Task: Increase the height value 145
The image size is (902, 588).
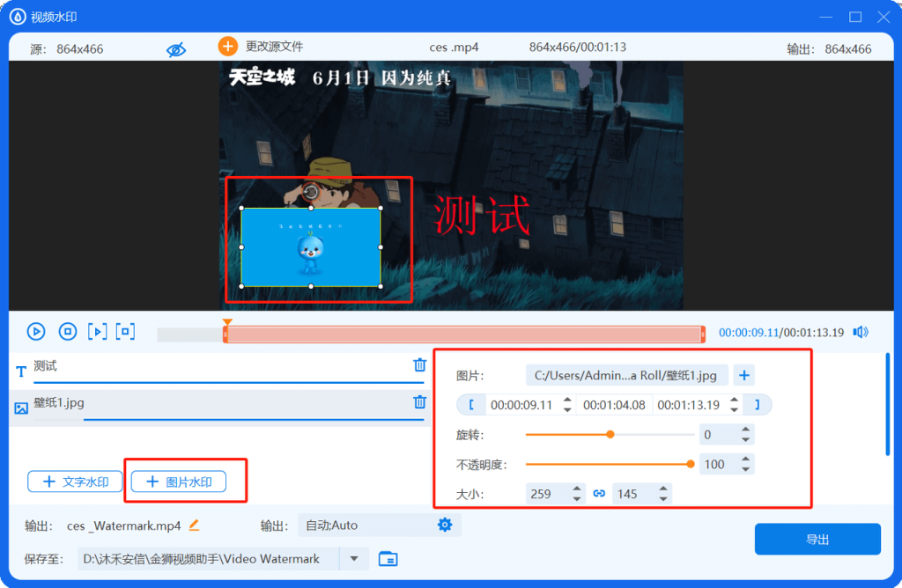Action: coord(663,489)
